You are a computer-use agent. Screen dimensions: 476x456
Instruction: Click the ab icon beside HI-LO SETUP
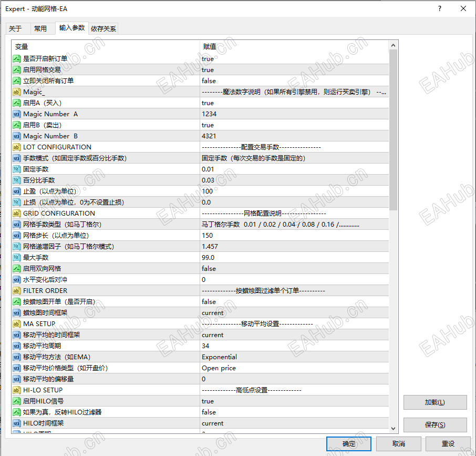point(16,390)
